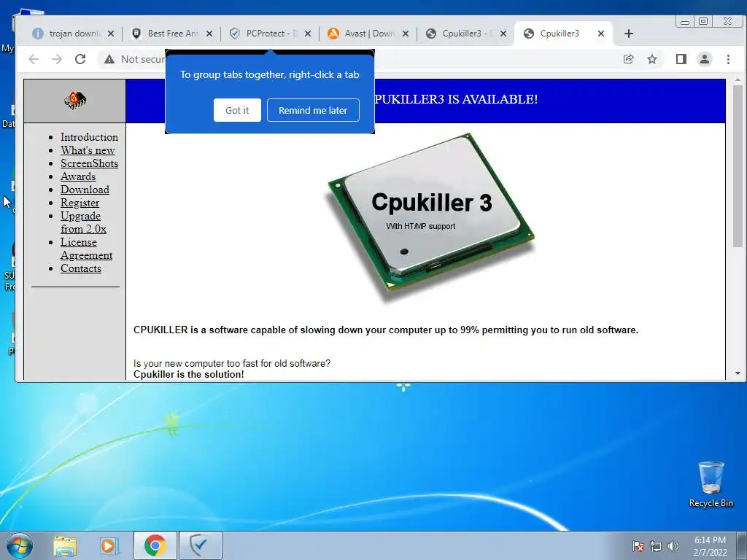Close the 'Best Free An' tab

[209, 34]
